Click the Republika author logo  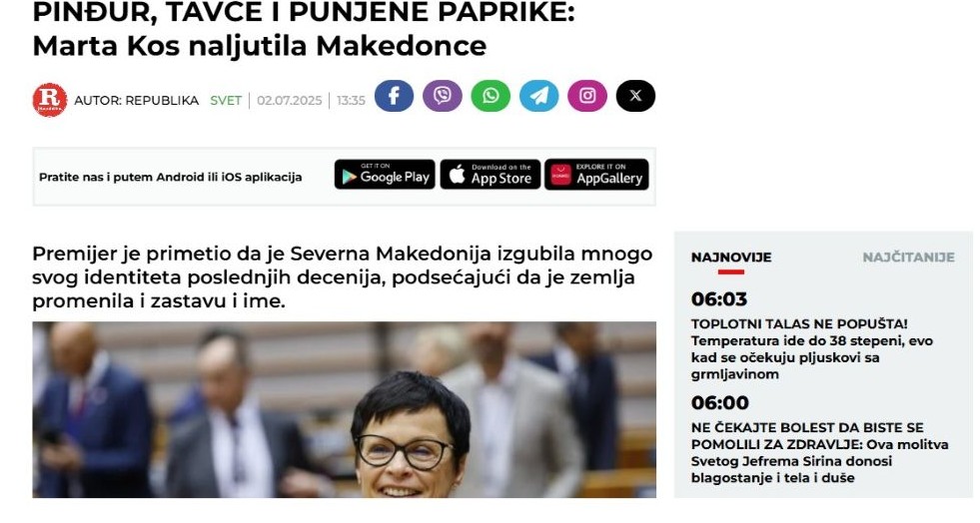tap(50, 100)
